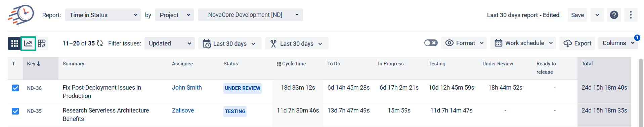Click the Save button
The height and width of the screenshot is (127, 644).
[x=577, y=15]
